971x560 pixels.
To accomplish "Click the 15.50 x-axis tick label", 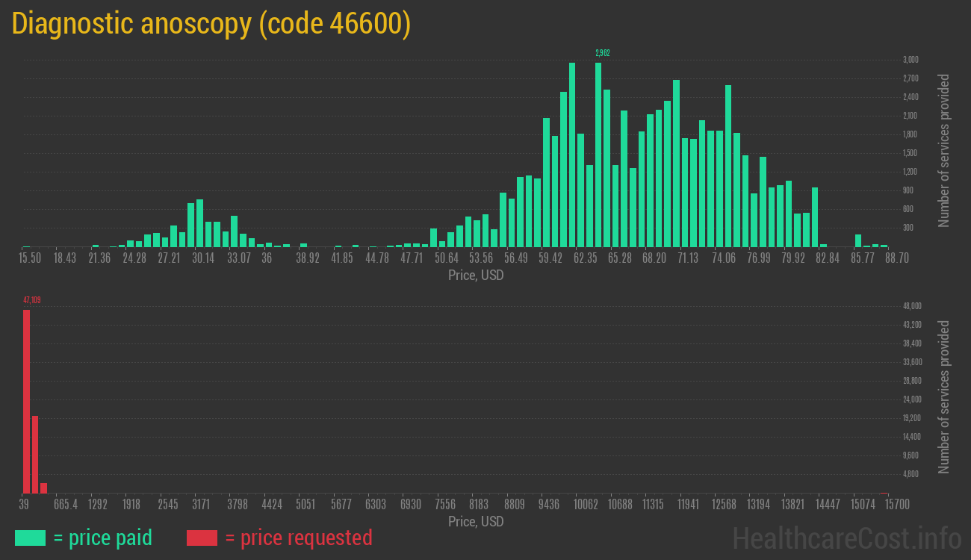I will point(30,258).
